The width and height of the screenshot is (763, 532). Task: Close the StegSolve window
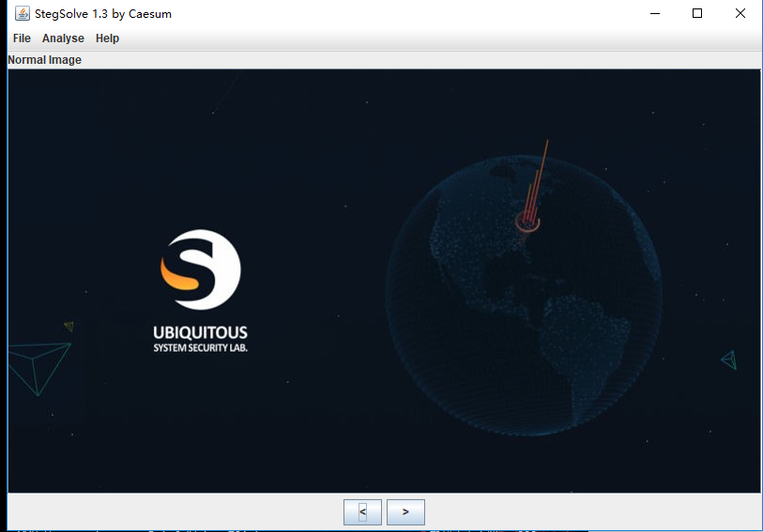740,14
